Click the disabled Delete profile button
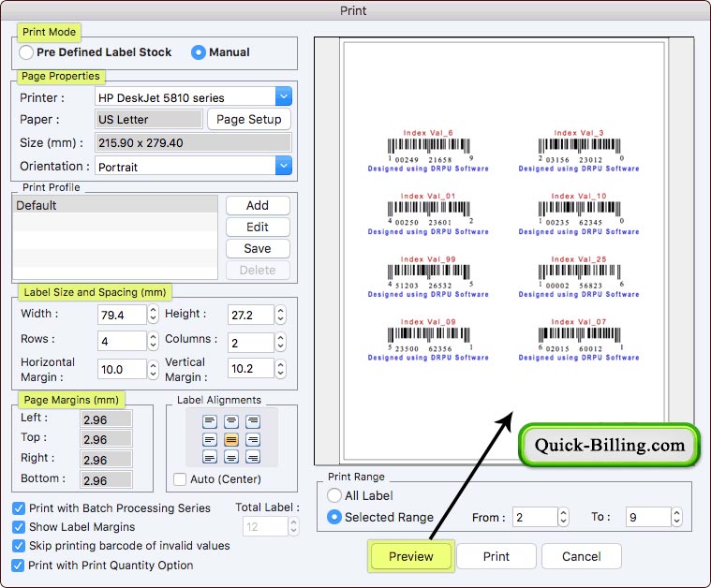 tap(258, 270)
